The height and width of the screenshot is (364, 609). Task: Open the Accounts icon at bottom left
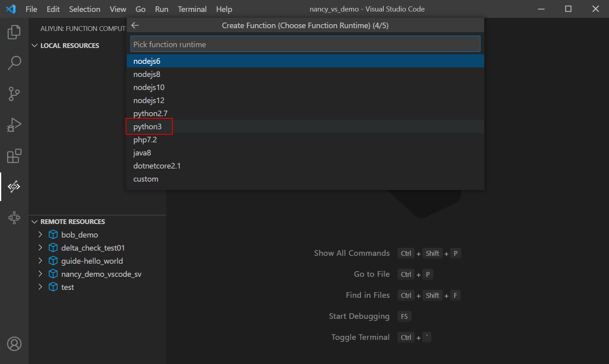pos(14,344)
